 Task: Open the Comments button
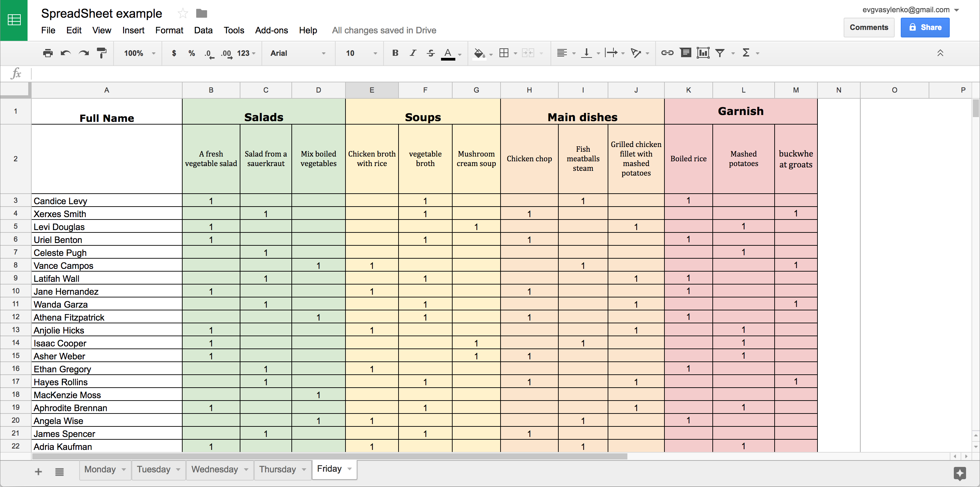pos(868,28)
